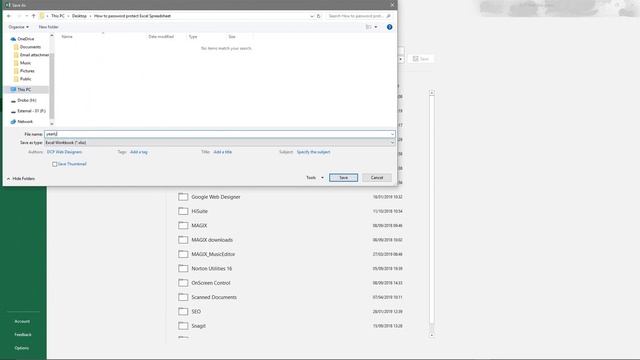This screenshot has height=360, width=640.
Task: Click New folder in the toolbar
Action: (x=49, y=27)
